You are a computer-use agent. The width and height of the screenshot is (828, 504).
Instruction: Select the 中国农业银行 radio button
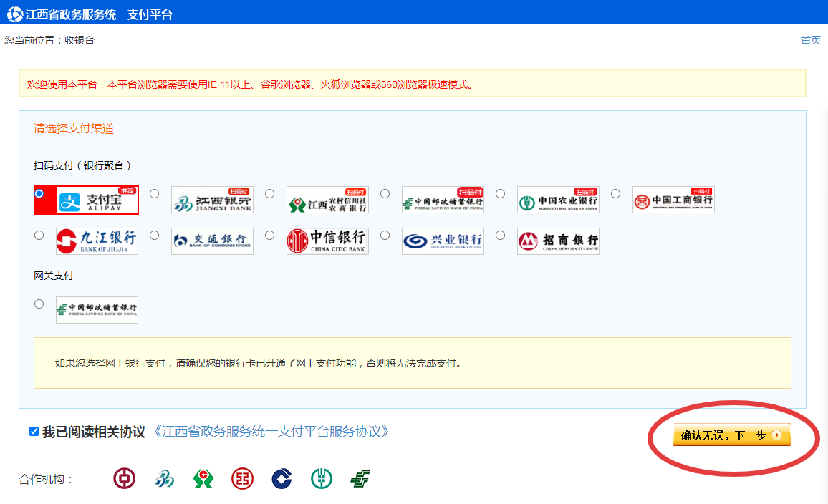pos(500,194)
